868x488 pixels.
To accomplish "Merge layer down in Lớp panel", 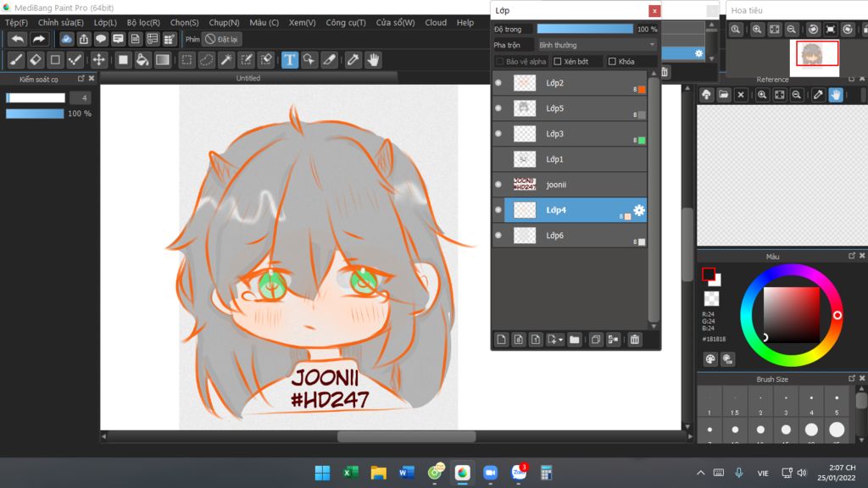I will 614,339.
